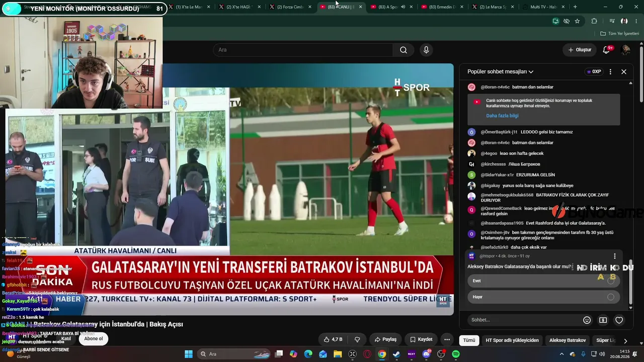The width and height of the screenshot is (644, 362).
Task: Open the YouTube account avatar menu
Action: point(625,50)
